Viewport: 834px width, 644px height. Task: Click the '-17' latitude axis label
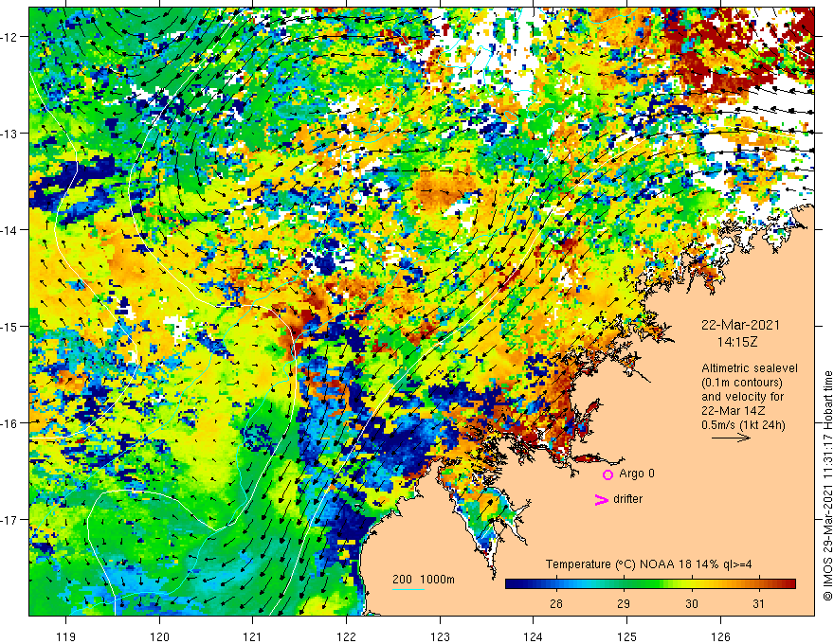click(9, 519)
